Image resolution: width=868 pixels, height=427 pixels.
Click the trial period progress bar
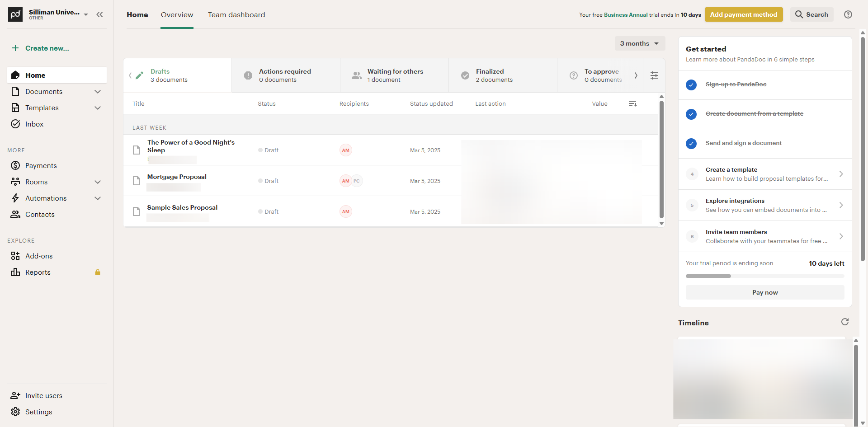tap(764, 276)
